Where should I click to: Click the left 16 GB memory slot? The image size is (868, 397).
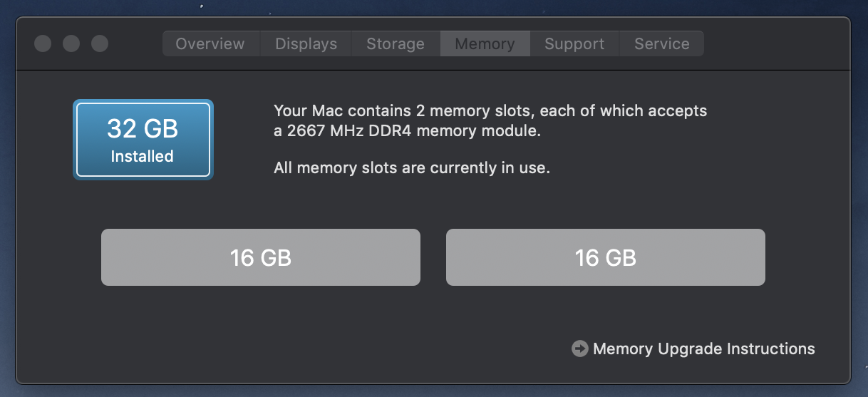pos(261,257)
